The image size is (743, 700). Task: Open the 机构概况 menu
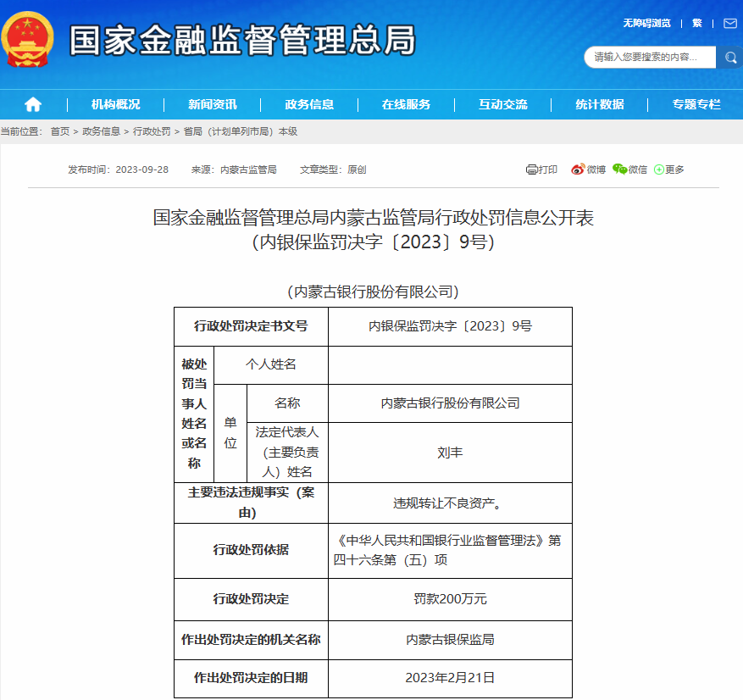(x=116, y=104)
